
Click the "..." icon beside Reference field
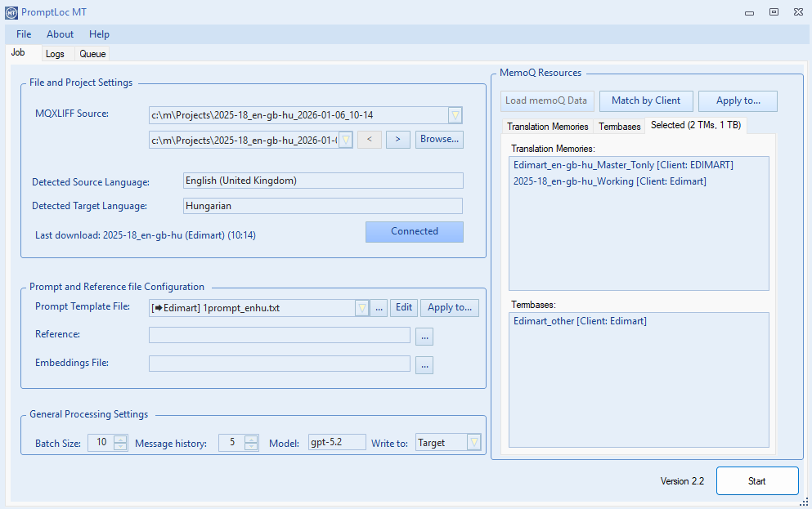coord(424,335)
